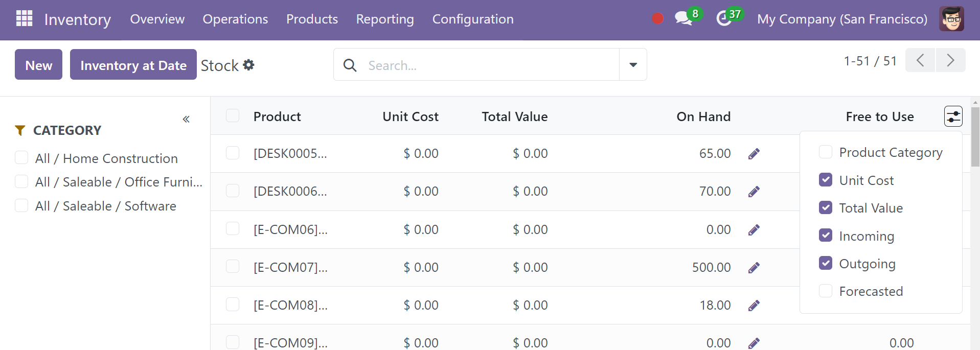Open the optional columns adjust icon
The image size is (980, 350).
tap(953, 116)
